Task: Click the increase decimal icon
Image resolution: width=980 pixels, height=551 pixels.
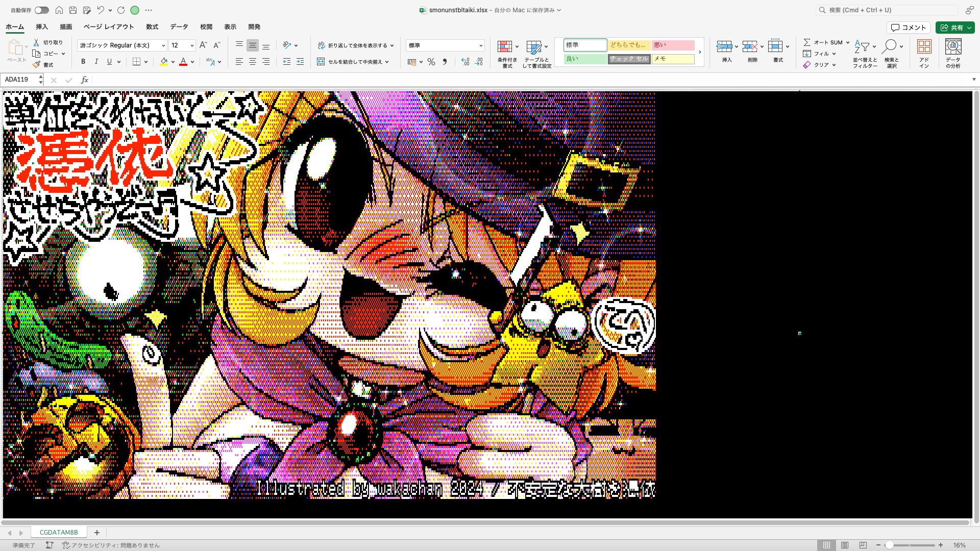Action: click(x=465, y=62)
